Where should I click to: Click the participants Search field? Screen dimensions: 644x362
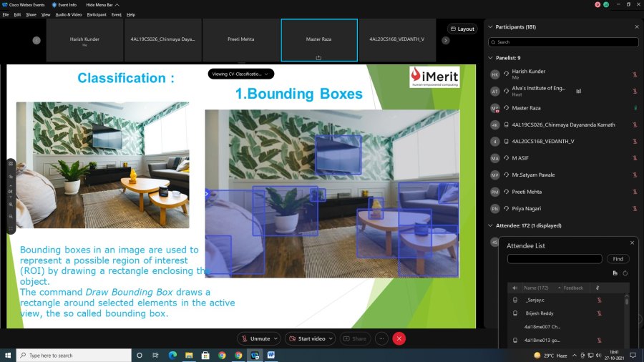(563, 42)
